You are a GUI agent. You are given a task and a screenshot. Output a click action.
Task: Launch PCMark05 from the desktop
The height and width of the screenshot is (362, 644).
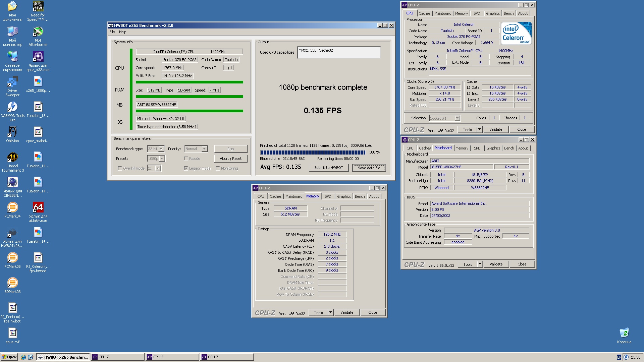(x=12, y=260)
